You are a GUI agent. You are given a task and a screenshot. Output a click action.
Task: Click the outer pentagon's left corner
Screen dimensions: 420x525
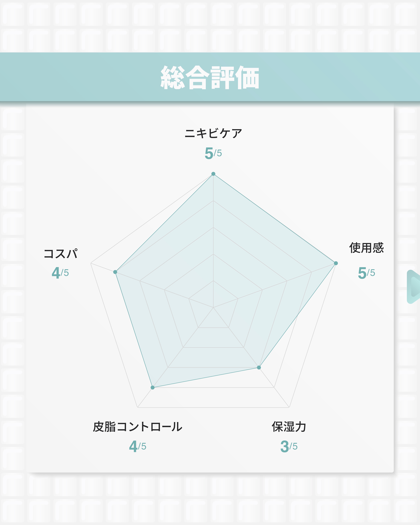[91, 263]
